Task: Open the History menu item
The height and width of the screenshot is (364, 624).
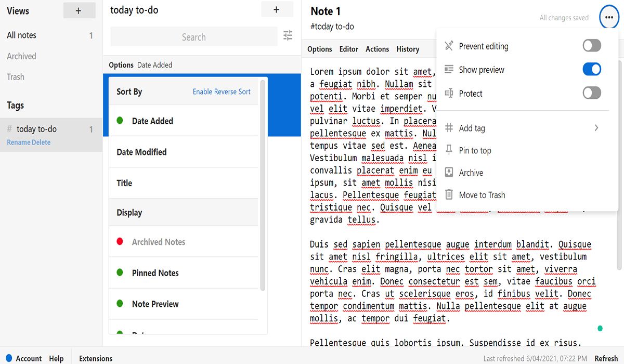Action: coord(408,49)
